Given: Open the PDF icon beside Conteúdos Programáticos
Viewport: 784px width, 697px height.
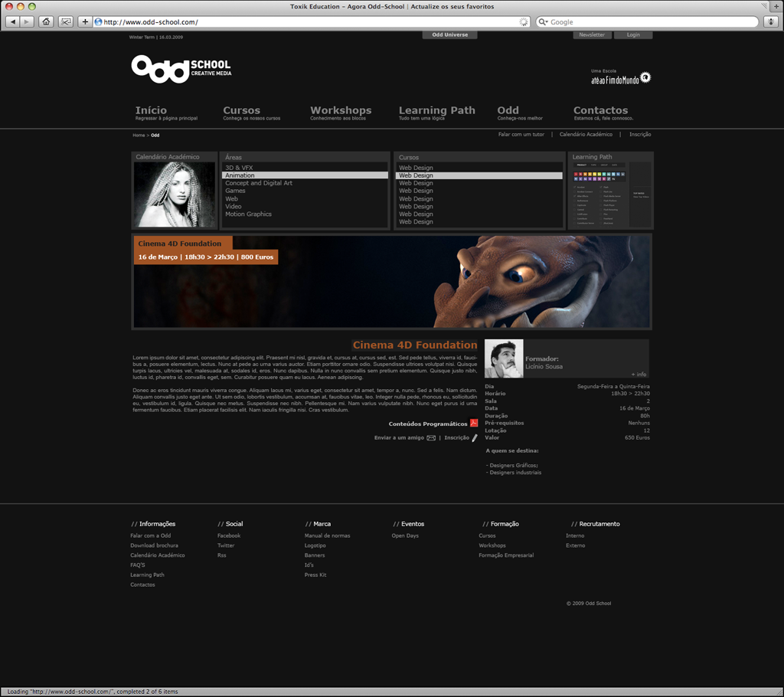Looking at the screenshot, I should (474, 424).
